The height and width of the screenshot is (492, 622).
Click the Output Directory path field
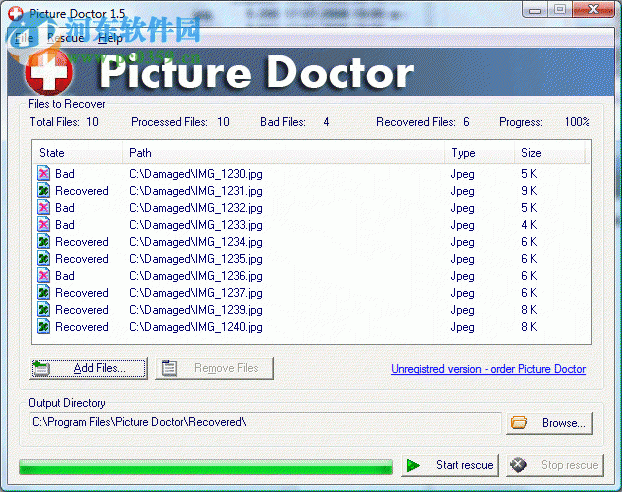[265, 422]
